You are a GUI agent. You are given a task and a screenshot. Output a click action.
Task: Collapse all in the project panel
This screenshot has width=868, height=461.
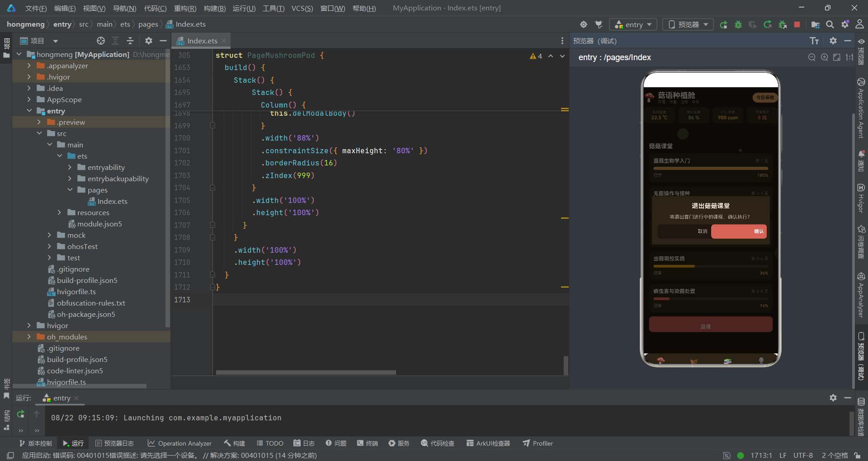(130, 41)
